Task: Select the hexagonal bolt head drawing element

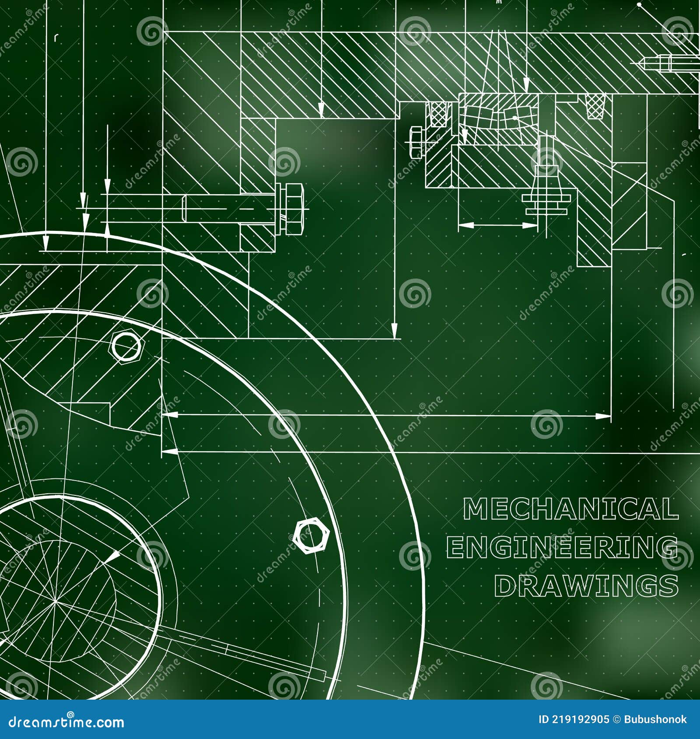Action: (293, 210)
